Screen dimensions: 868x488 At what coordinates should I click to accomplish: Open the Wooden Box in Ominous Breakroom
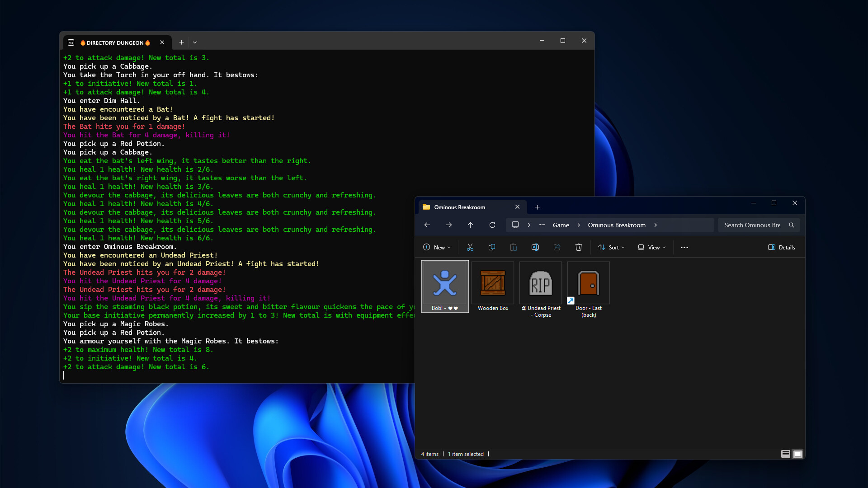[x=492, y=282]
